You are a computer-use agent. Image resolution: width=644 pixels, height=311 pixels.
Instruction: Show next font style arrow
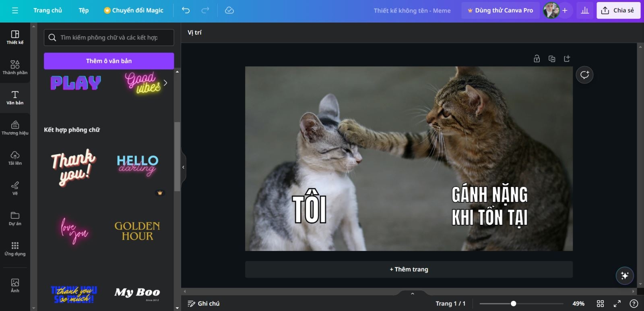coord(165,83)
